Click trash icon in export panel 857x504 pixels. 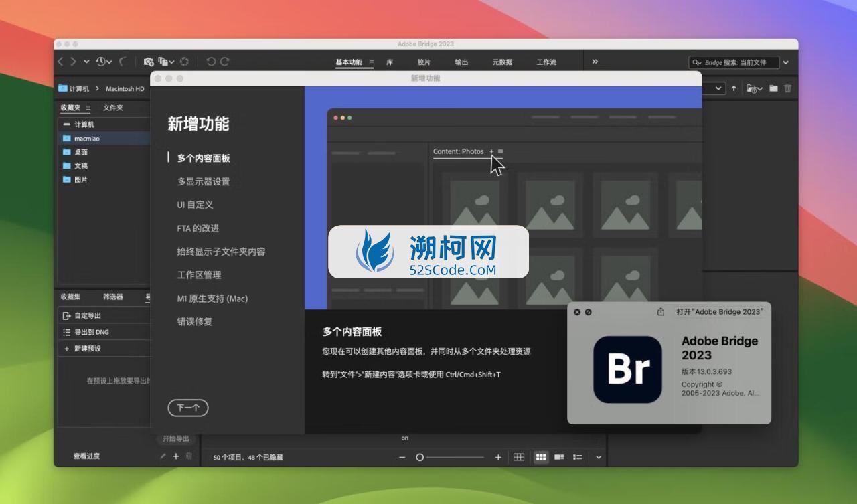189,456
